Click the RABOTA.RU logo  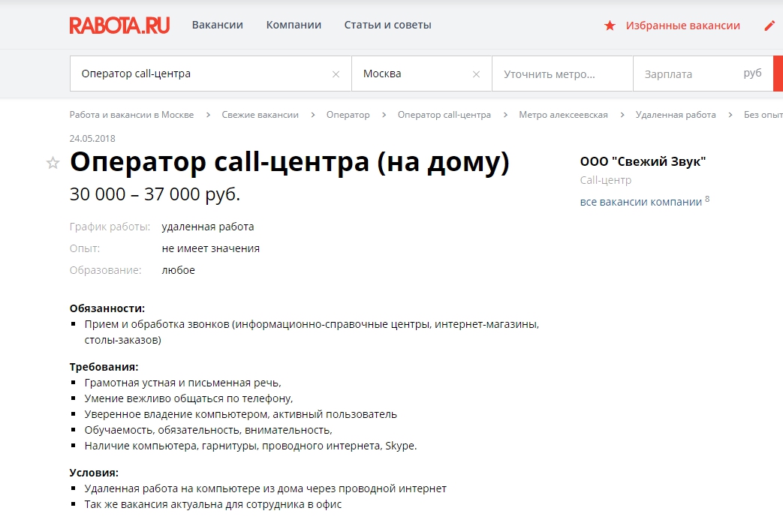[x=119, y=25]
